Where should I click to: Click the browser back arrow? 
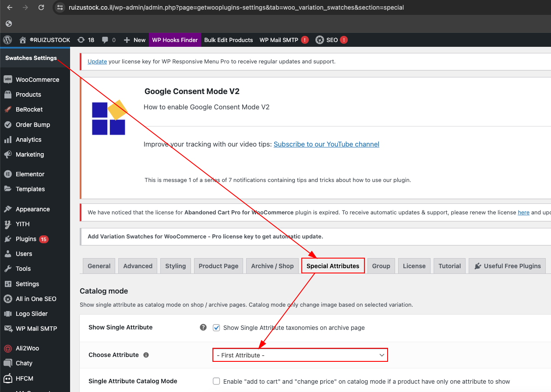[x=10, y=7]
